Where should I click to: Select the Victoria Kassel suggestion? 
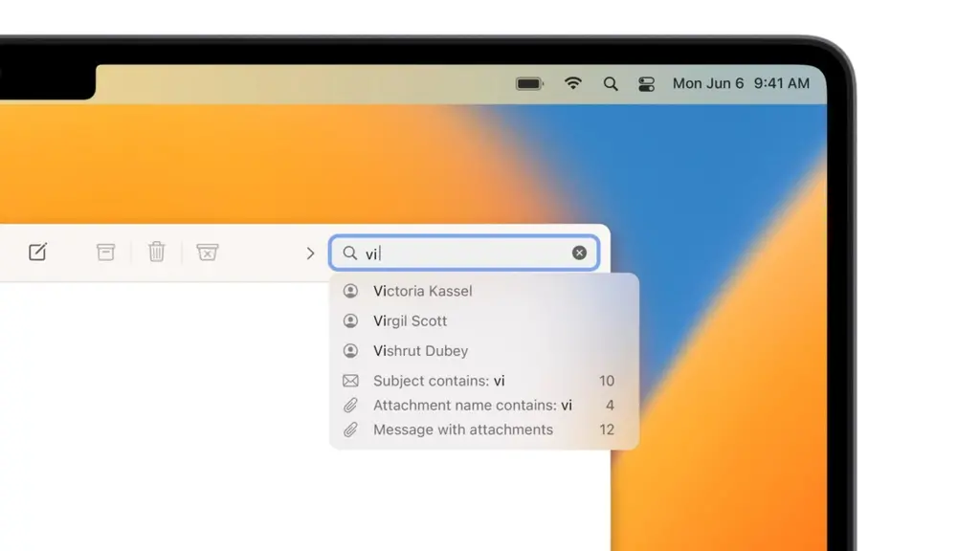(x=483, y=291)
